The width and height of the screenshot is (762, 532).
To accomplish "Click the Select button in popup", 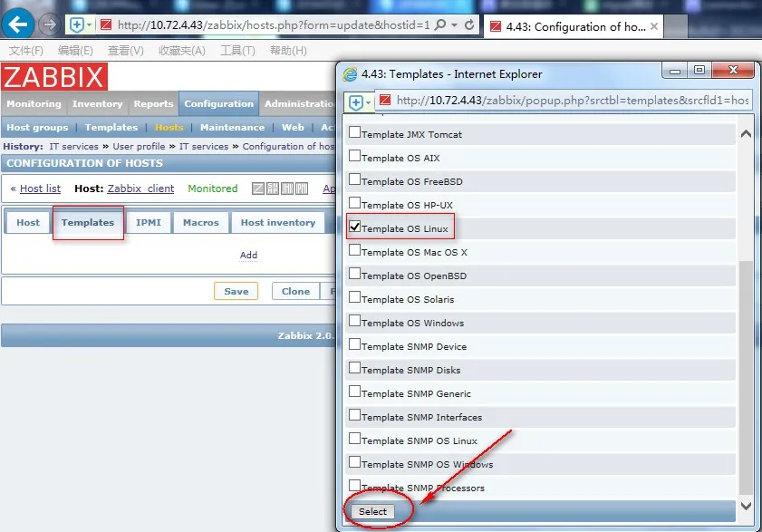I will 372,511.
